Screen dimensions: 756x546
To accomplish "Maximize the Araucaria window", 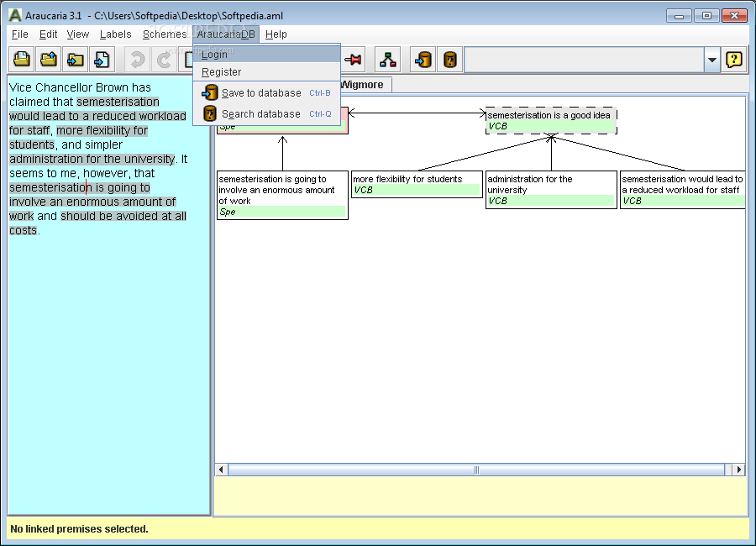I will (x=706, y=16).
